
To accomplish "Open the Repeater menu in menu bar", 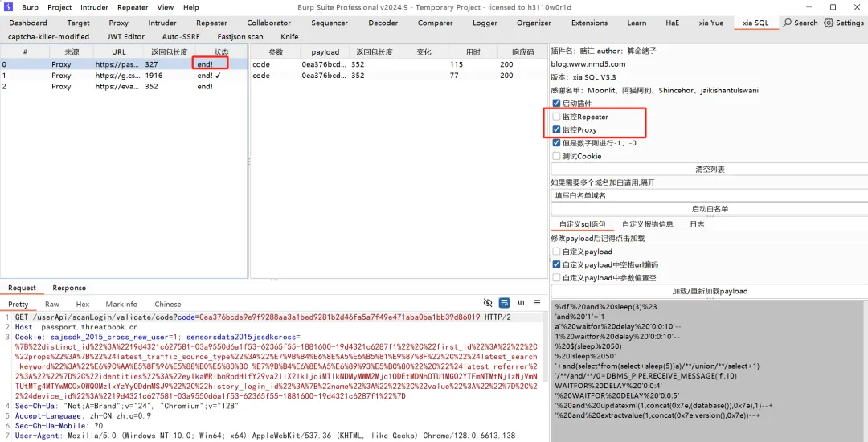I will point(133,7).
